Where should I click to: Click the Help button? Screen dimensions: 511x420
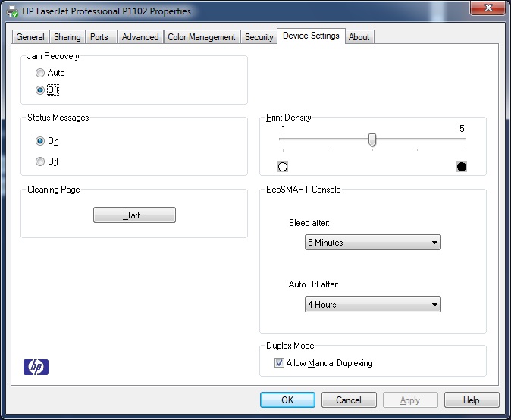tap(472, 400)
